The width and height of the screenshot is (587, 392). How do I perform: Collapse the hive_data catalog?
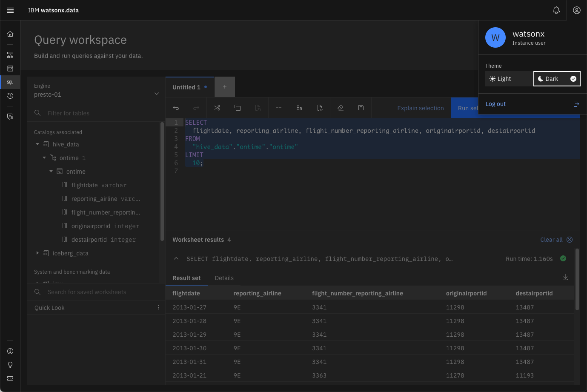[x=37, y=144]
